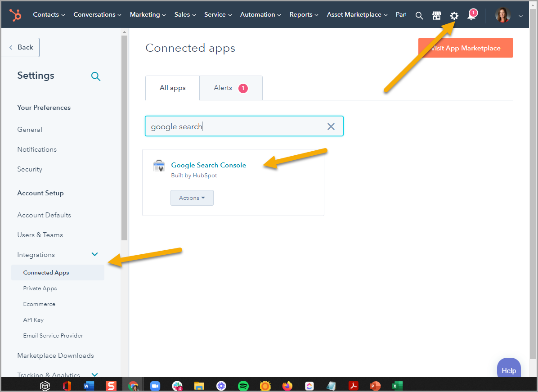
Task: Open the Sales menu
Action: (x=185, y=15)
